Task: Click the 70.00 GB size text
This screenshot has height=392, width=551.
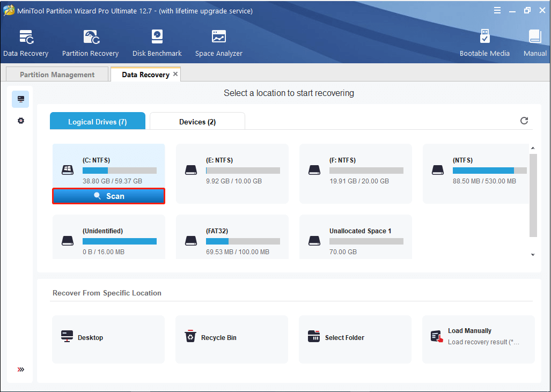Action: (x=343, y=252)
